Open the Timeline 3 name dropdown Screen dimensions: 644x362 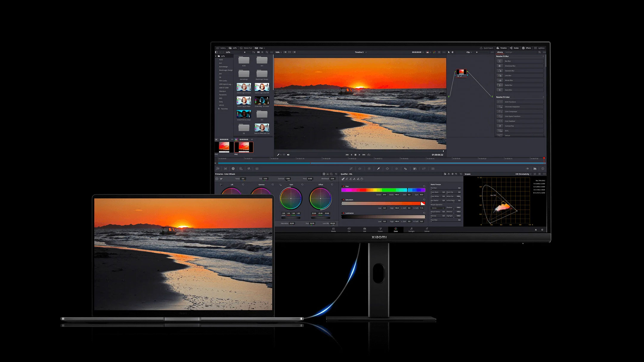360,52
